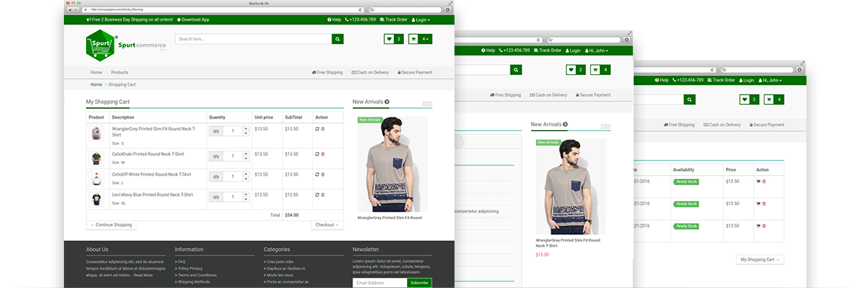
Task: Open the Login dropdown in front window
Action: tap(421, 20)
